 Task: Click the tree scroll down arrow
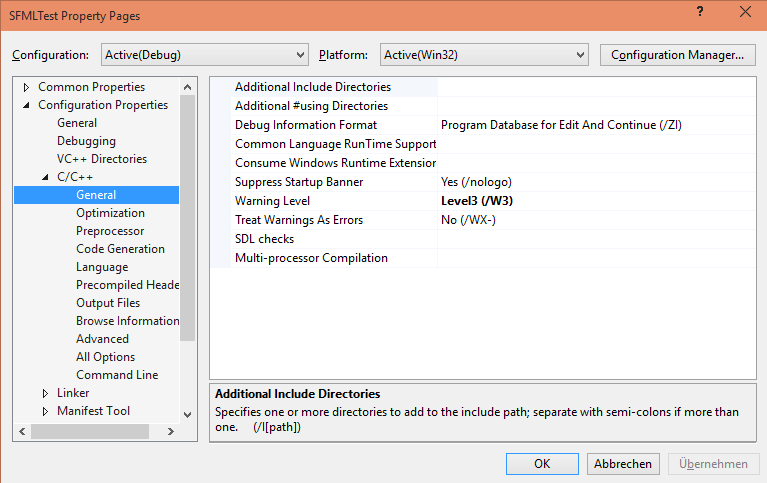tap(187, 413)
